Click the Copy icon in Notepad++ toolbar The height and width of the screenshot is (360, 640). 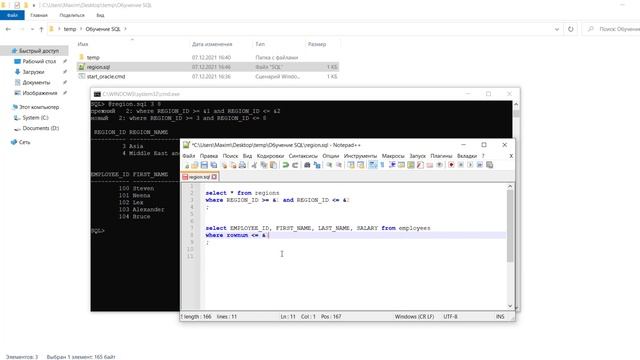point(264,165)
